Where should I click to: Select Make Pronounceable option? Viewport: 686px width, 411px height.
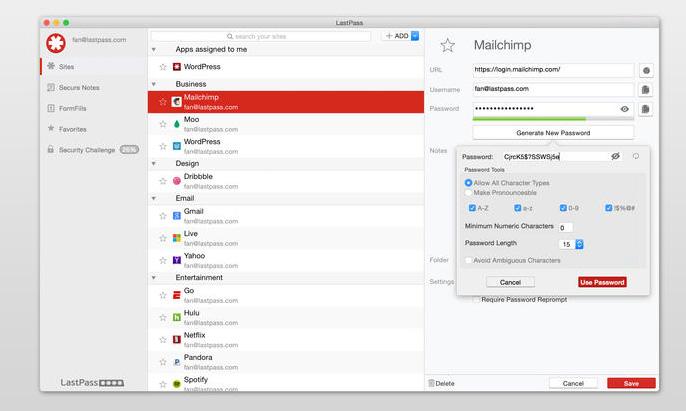[469, 193]
